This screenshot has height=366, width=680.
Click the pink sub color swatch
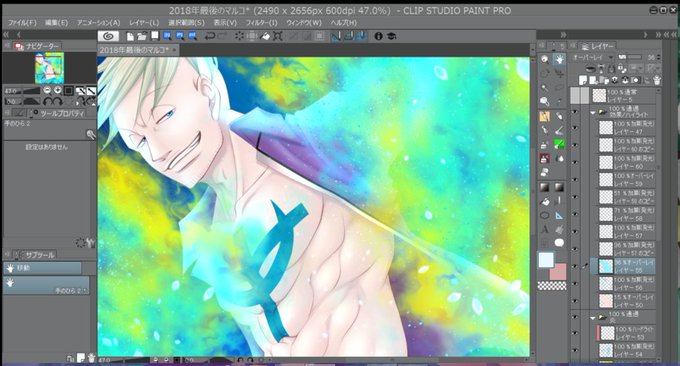click(x=560, y=274)
